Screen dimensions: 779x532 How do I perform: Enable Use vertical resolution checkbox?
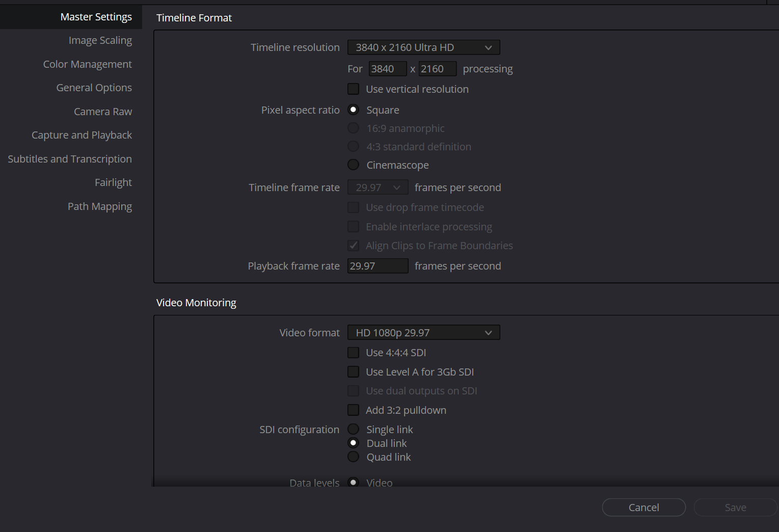(x=353, y=89)
